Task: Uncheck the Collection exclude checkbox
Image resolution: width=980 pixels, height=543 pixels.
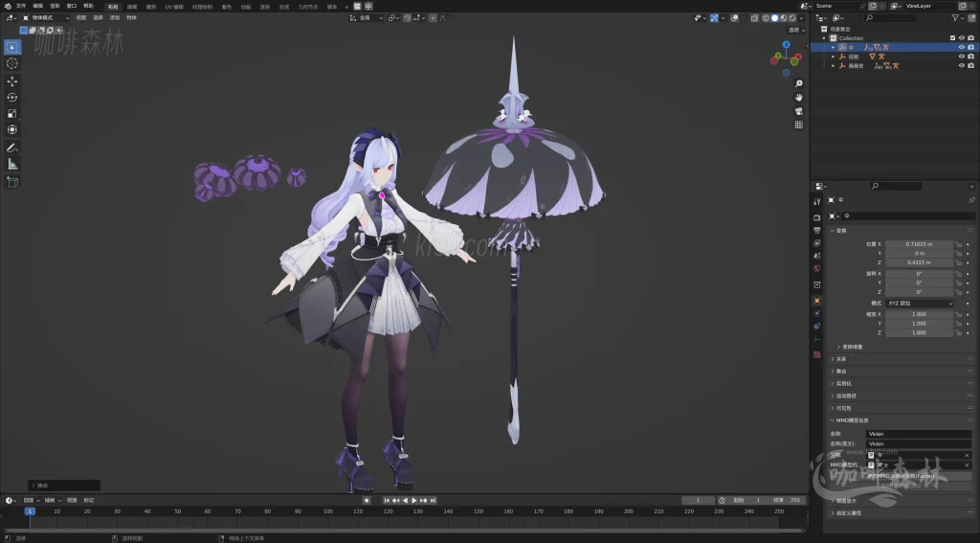Action: pyautogui.click(x=952, y=38)
